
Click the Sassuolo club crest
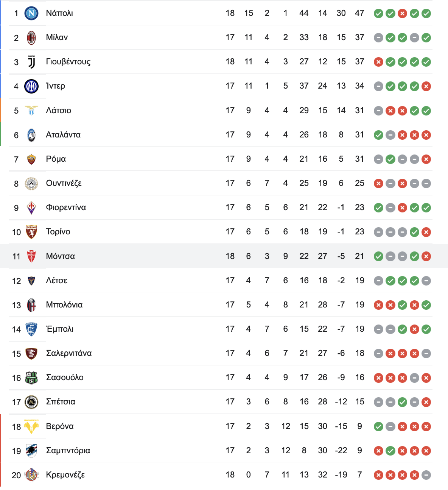pyautogui.click(x=31, y=378)
